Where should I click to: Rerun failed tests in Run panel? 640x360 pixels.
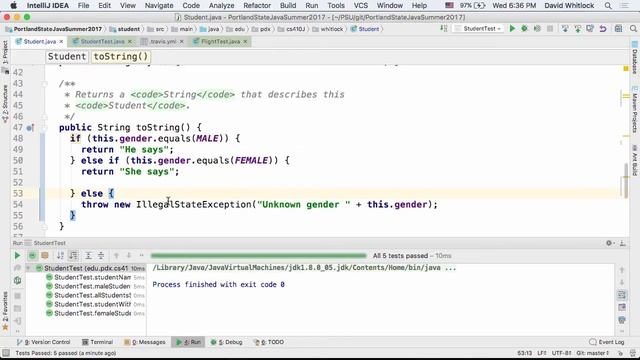(17, 268)
